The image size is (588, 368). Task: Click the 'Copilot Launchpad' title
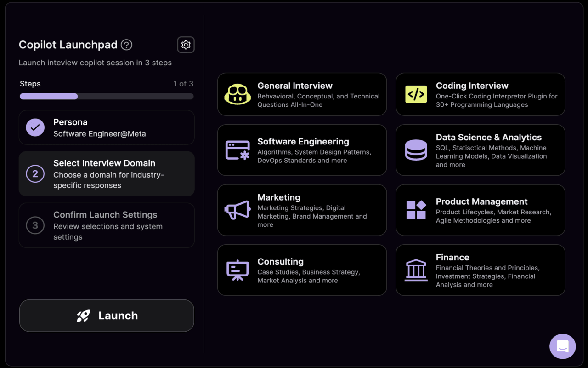tap(68, 45)
